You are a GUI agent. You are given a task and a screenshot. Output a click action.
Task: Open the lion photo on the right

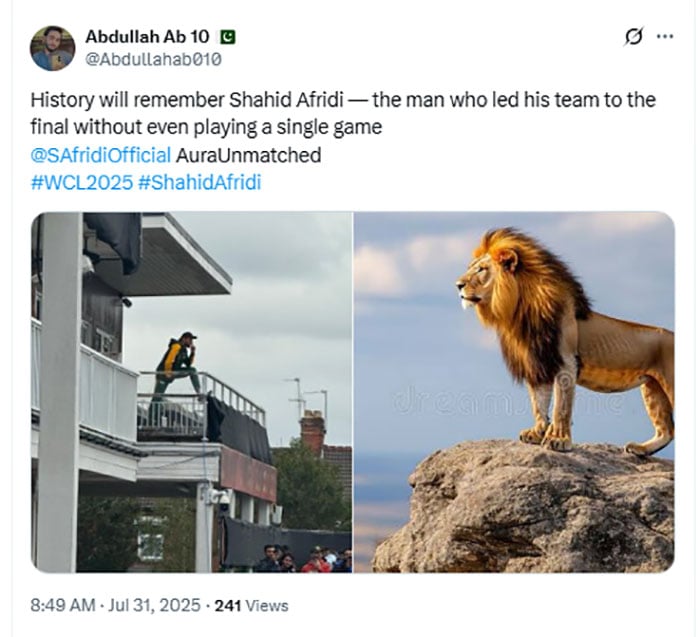(514, 392)
